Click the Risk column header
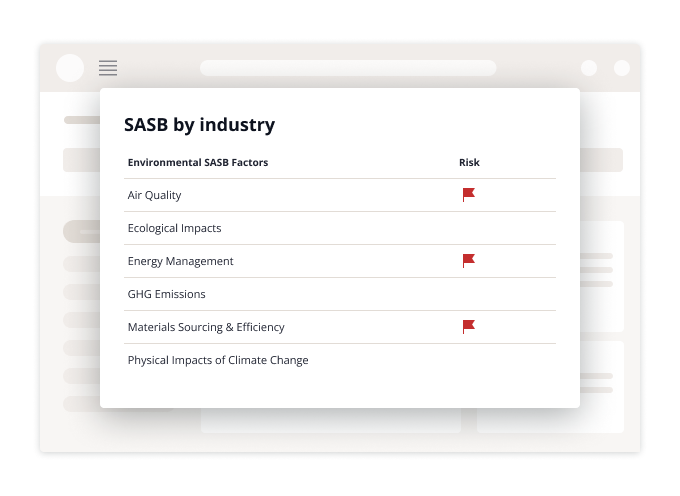The height and width of the screenshot is (496, 680). point(469,162)
